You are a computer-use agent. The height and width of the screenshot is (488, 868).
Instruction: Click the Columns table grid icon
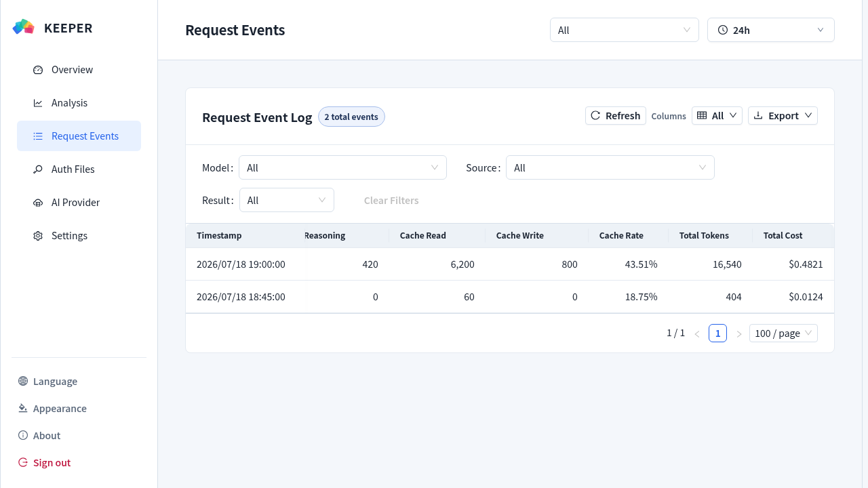click(702, 116)
